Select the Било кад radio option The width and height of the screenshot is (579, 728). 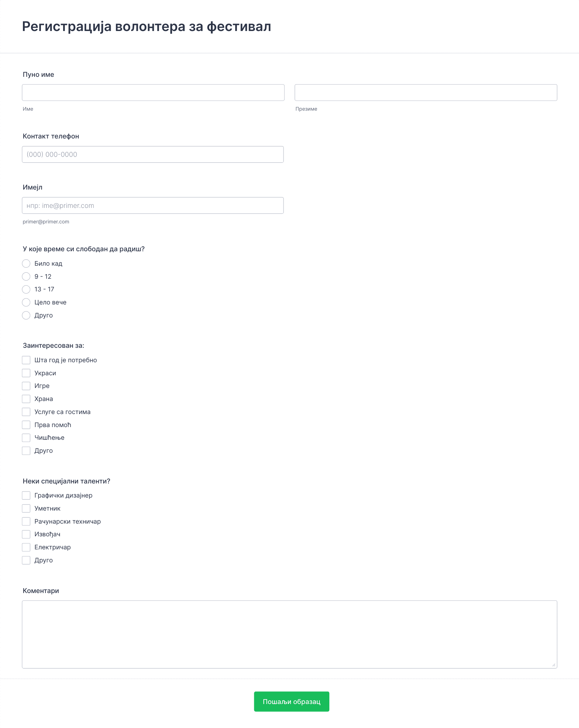pos(26,264)
